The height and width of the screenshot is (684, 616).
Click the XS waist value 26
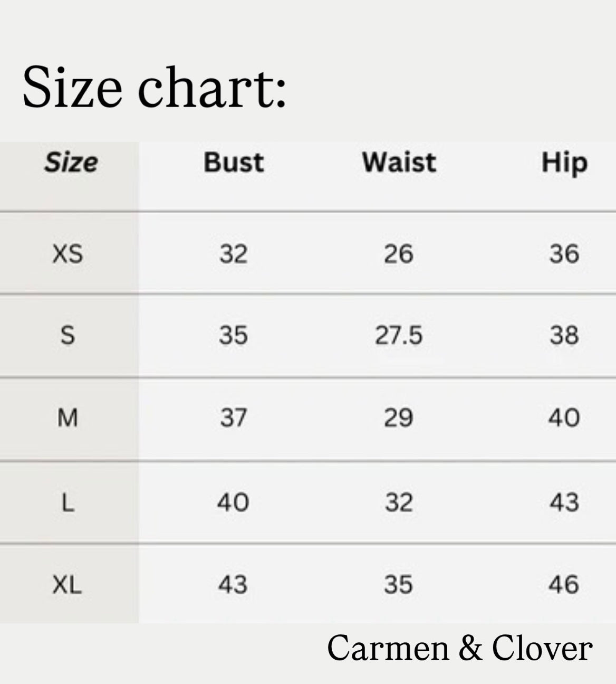coord(398,254)
